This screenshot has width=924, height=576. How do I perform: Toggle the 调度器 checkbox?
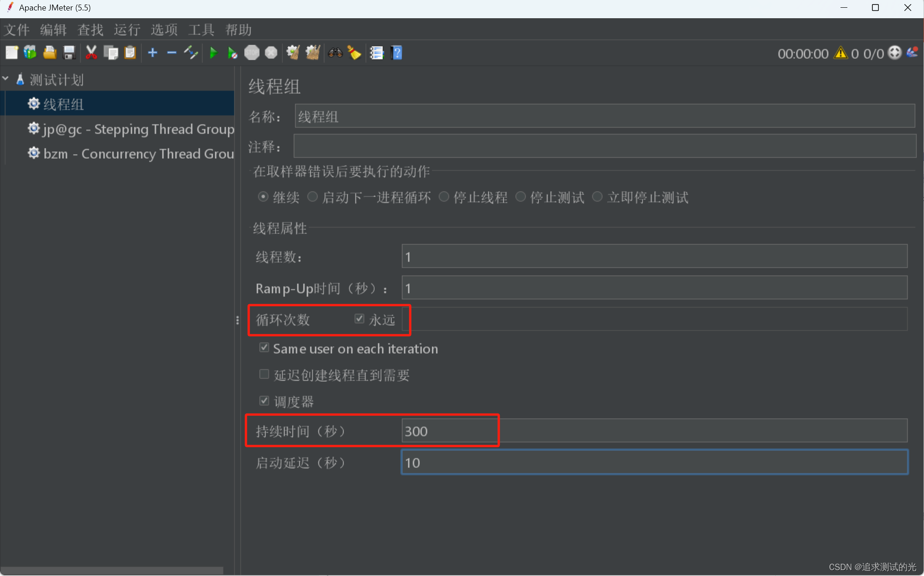(x=264, y=401)
